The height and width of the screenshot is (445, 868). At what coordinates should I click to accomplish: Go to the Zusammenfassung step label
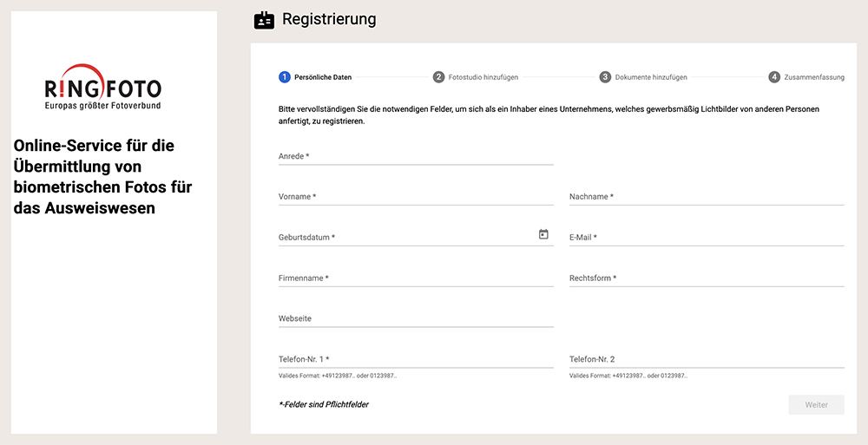point(814,77)
